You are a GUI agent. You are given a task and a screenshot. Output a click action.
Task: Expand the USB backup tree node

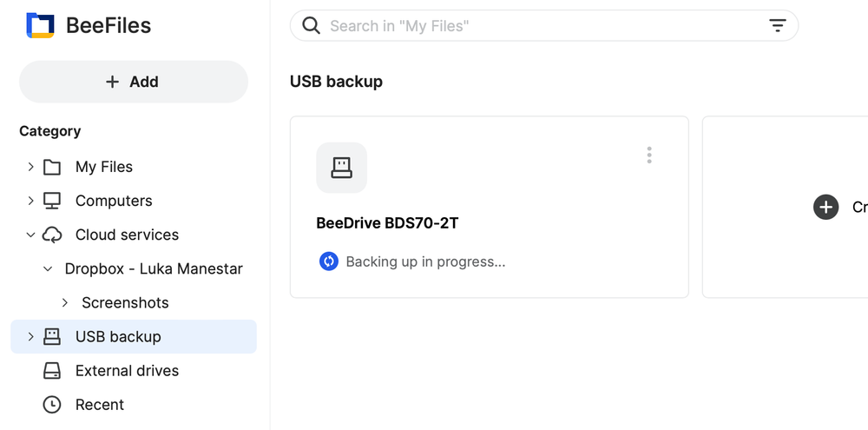(31, 336)
